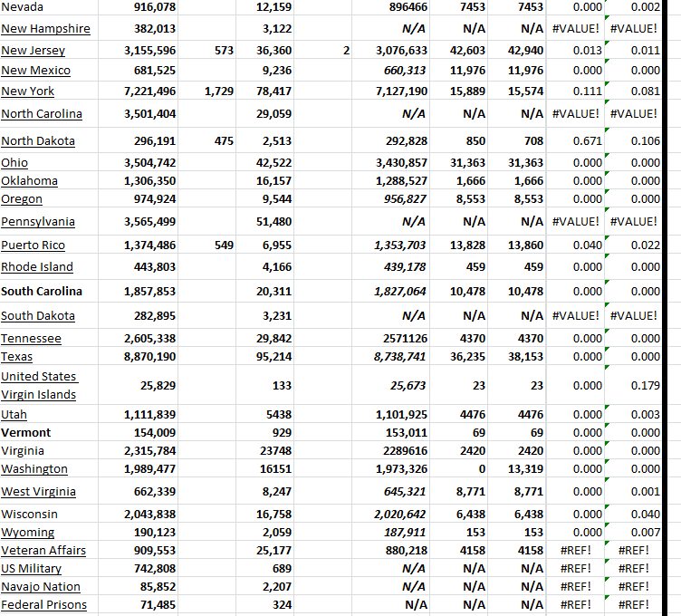Select cell with value 3,504,742

[139, 162]
